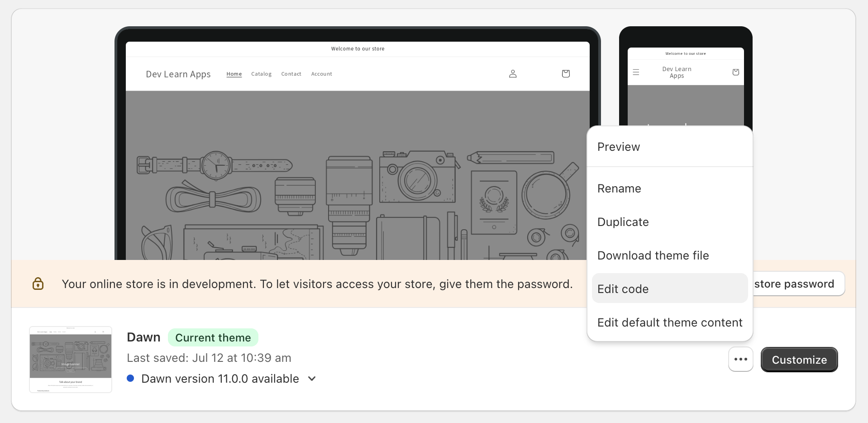Image resolution: width=868 pixels, height=423 pixels.
Task: Select Preview from the theme actions menu
Action: coord(618,147)
